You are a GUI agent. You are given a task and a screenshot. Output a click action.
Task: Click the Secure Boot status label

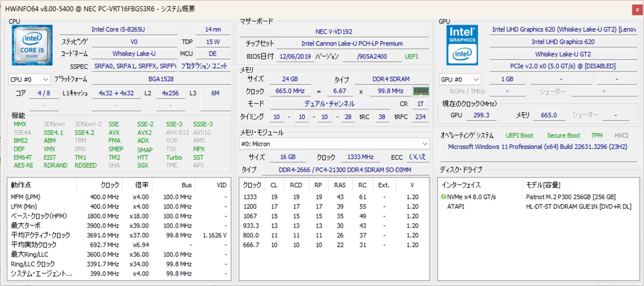click(563, 136)
